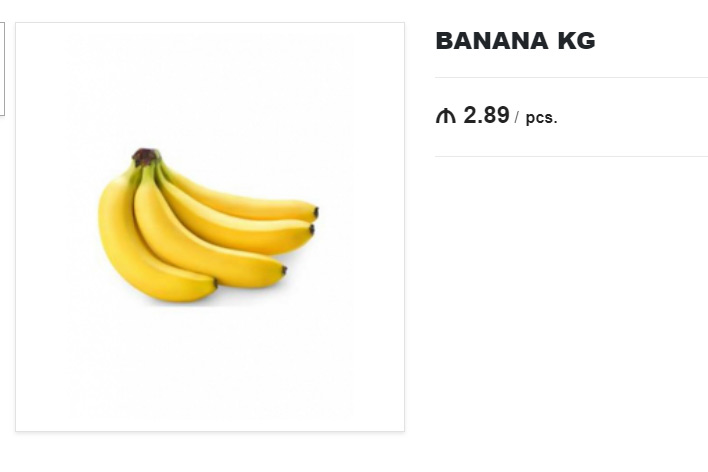Select the partial thumbnail box at left edge
The height and width of the screenshot is (472, 708).
tap(2, 68)
